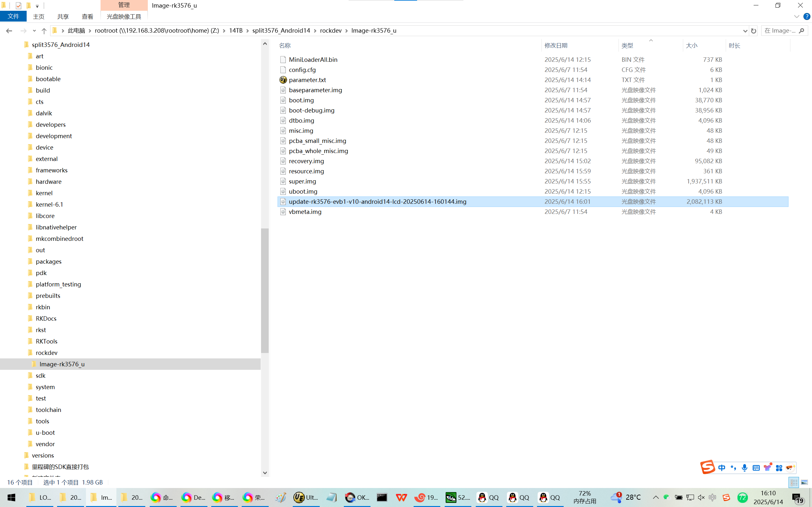Open the Help question mark icon
Viewport: 812px width, 507px height.
[807, 16]
